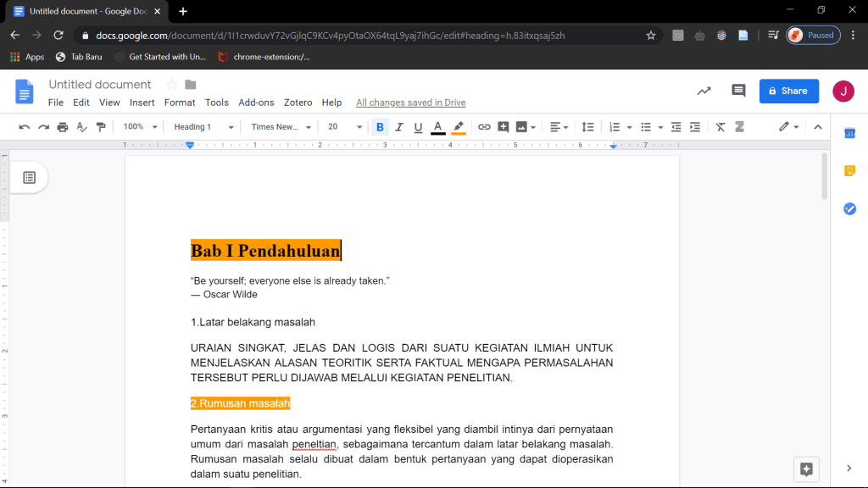Open the Heading 1 style dropdown

(203, 127)
